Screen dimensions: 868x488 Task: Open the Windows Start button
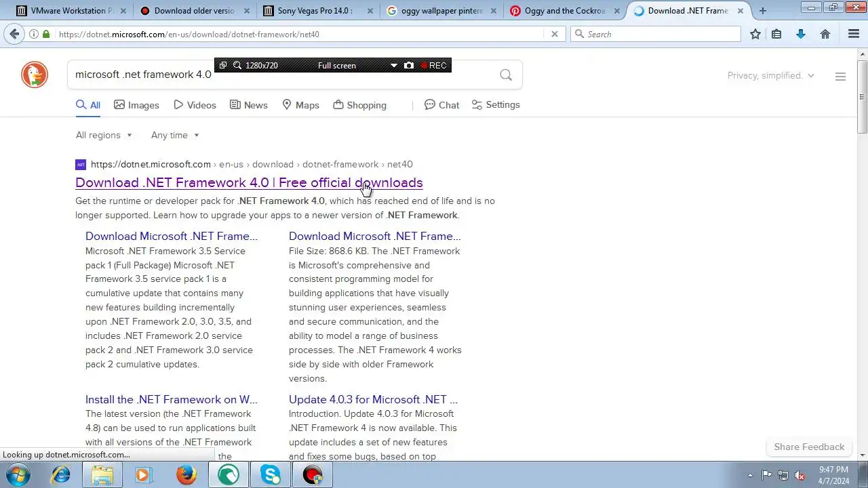(18, 474)
